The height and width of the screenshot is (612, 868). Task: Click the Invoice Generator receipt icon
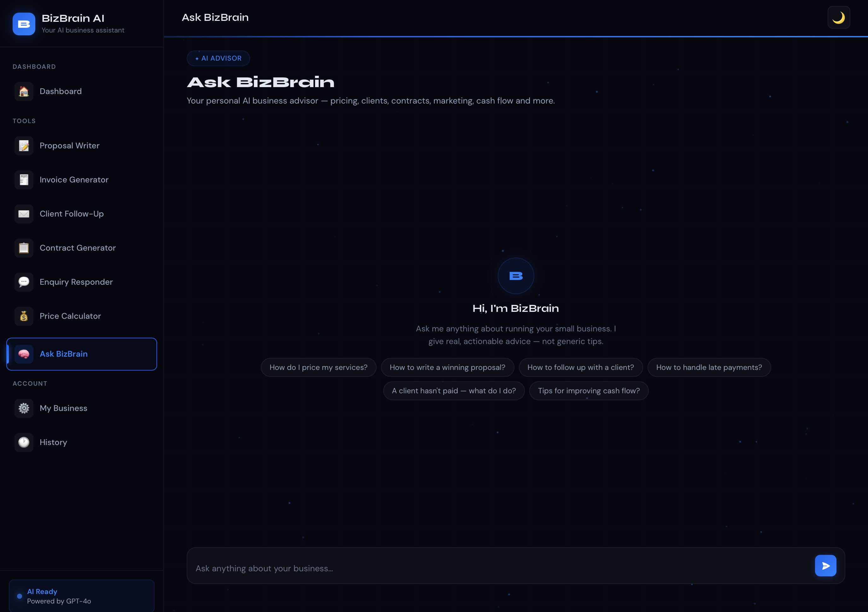24,180
